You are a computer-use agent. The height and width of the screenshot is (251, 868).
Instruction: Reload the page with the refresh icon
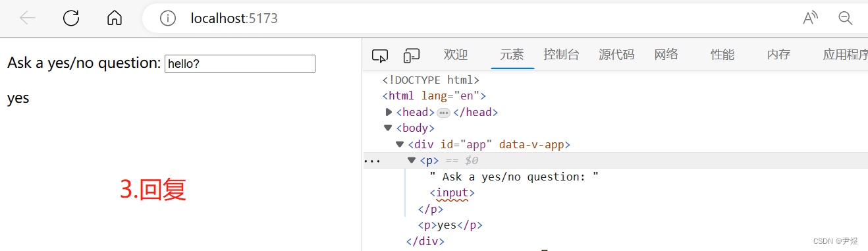coord(71,18)
